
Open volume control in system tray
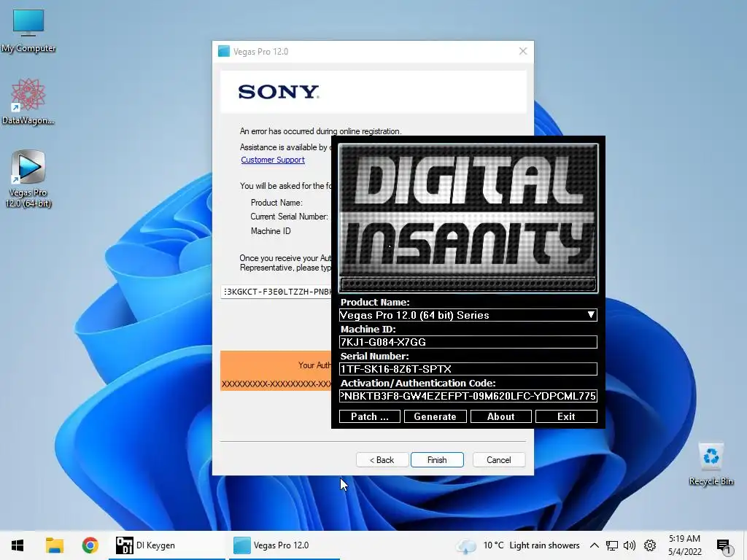click(630, 545)
